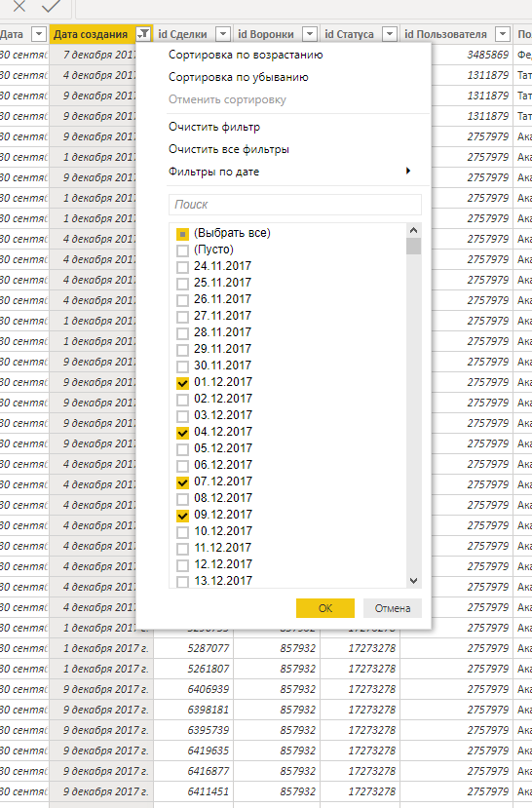Open Фильтры по дате menu item

tap(213, 172)
